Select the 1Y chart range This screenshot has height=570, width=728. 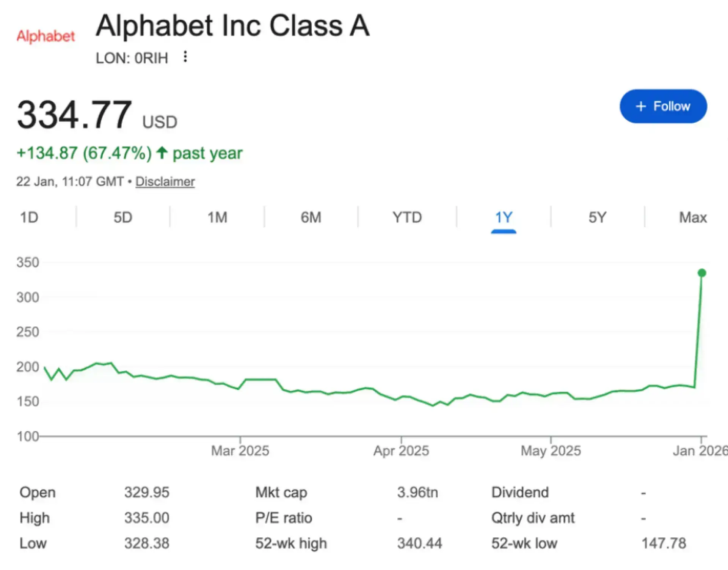pos(504,217)
